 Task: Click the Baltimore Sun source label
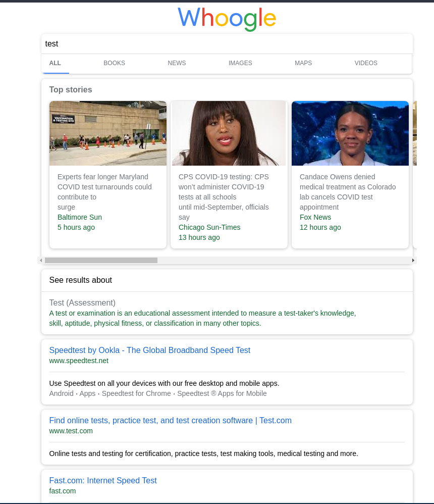pos(80,217)
